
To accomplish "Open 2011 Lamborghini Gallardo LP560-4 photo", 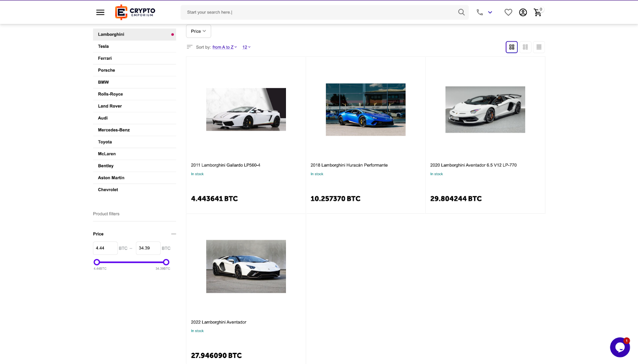I will tap(246, 110).
